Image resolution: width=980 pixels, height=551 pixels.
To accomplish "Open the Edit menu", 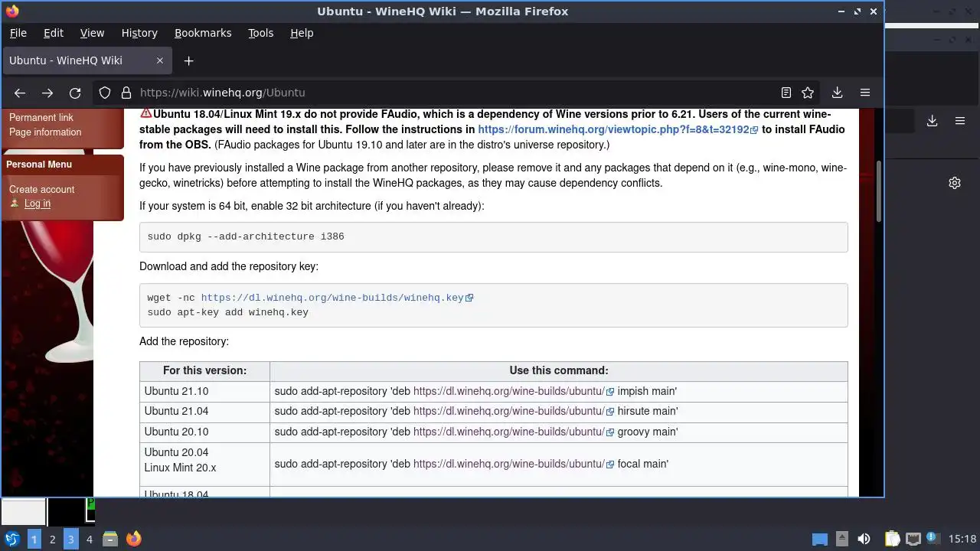I will coord(54,33).
